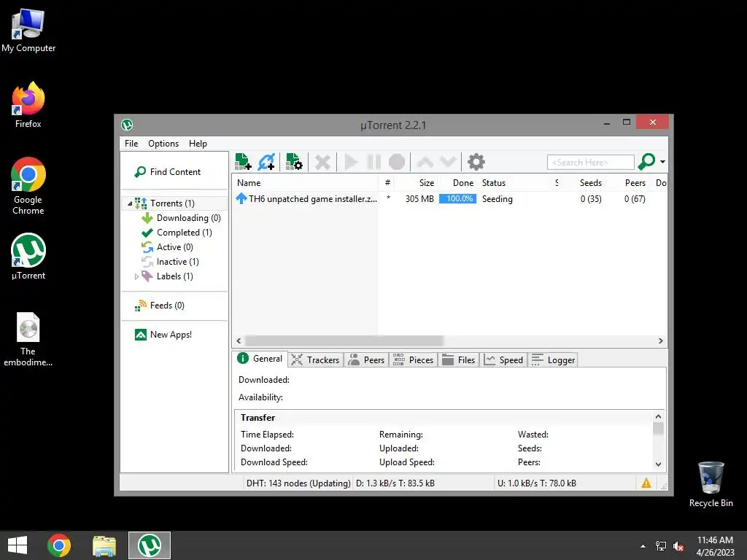This screenshot has width=747, height=560.
Task: Open the Help menu
Action: coord(198,144)
